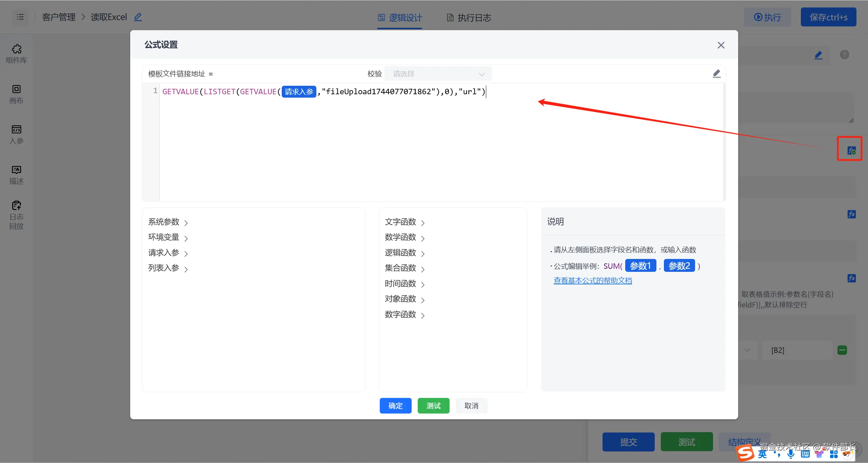868x463 pixels.
Task: Click the rename pencil next to 读取Excel
Action: coord(138,17)
